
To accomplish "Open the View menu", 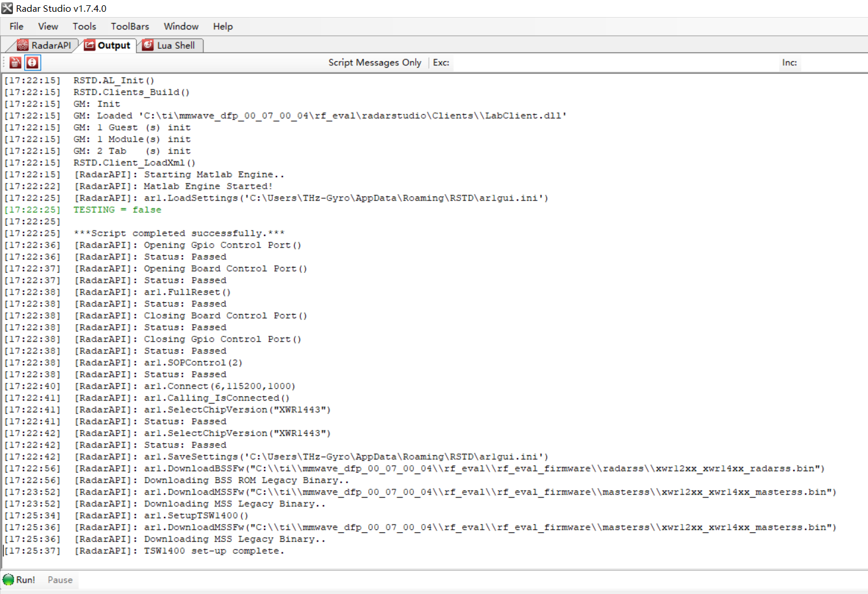I will click(x=48, y=26).
